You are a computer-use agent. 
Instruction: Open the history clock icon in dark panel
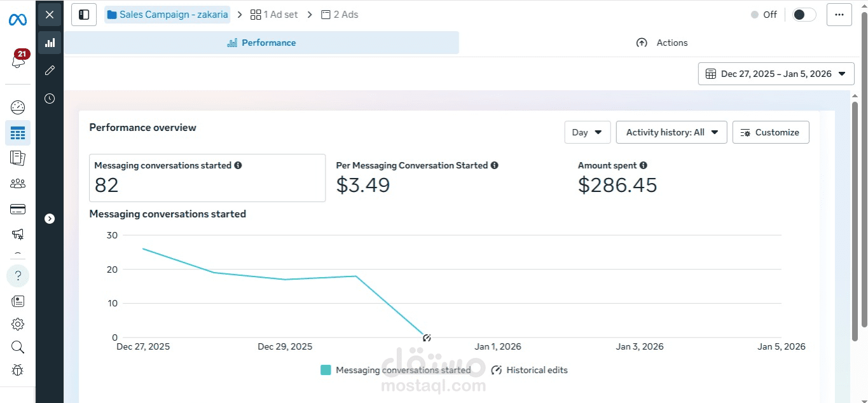click(50, 99)
